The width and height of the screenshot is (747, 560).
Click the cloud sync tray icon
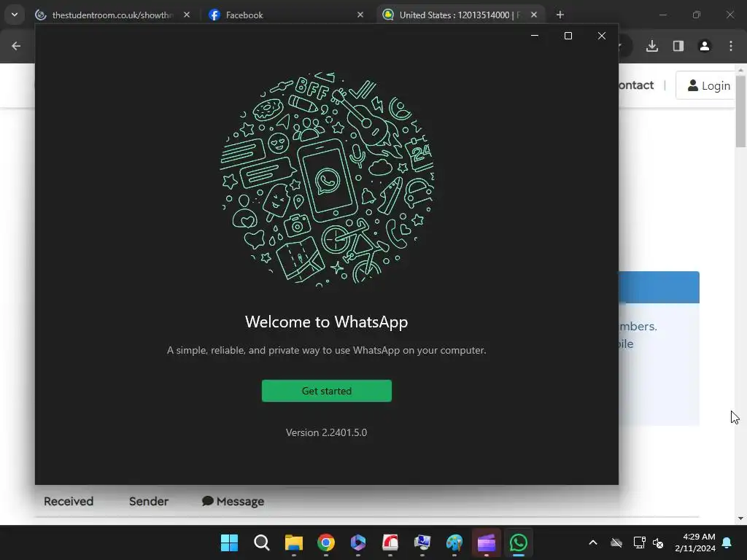coord(616,542)
